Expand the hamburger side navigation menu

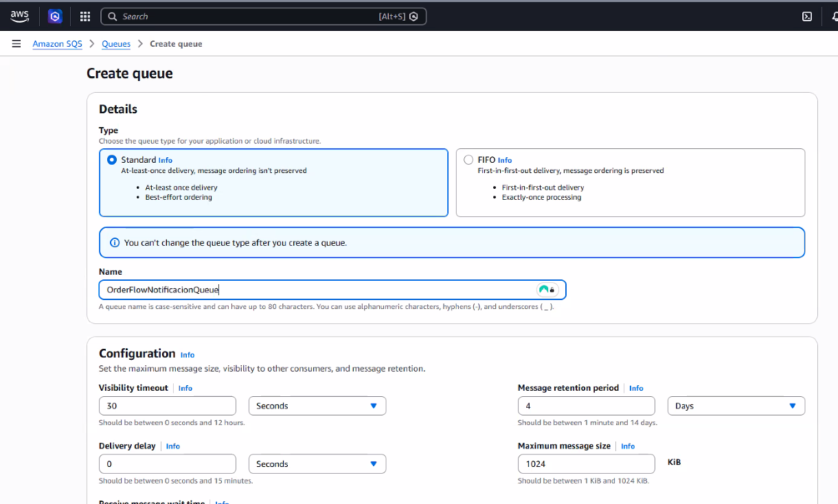coord(16,44)
